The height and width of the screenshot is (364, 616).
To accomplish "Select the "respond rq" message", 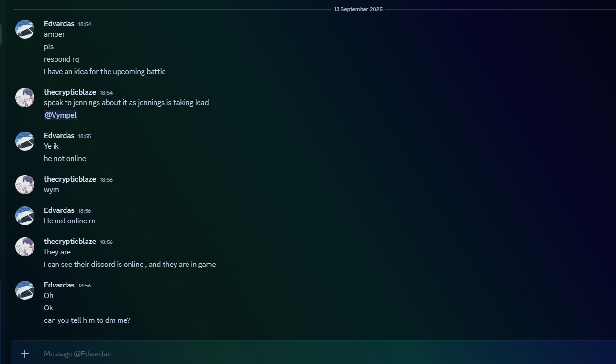I will [x=61, y=59].
